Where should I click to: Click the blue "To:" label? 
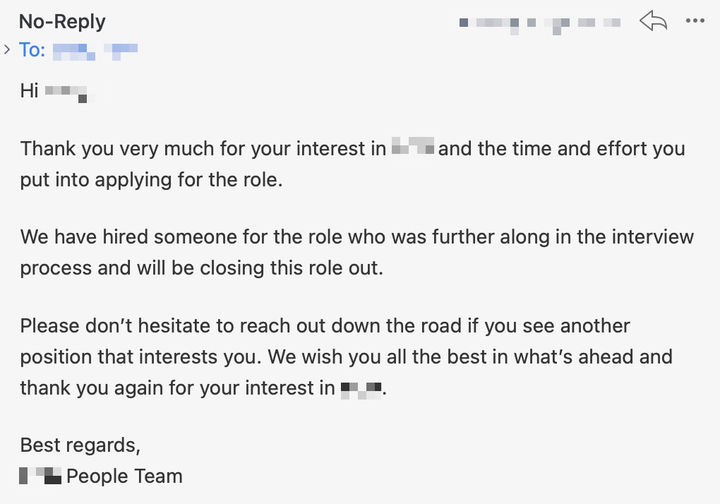[32, 50]
